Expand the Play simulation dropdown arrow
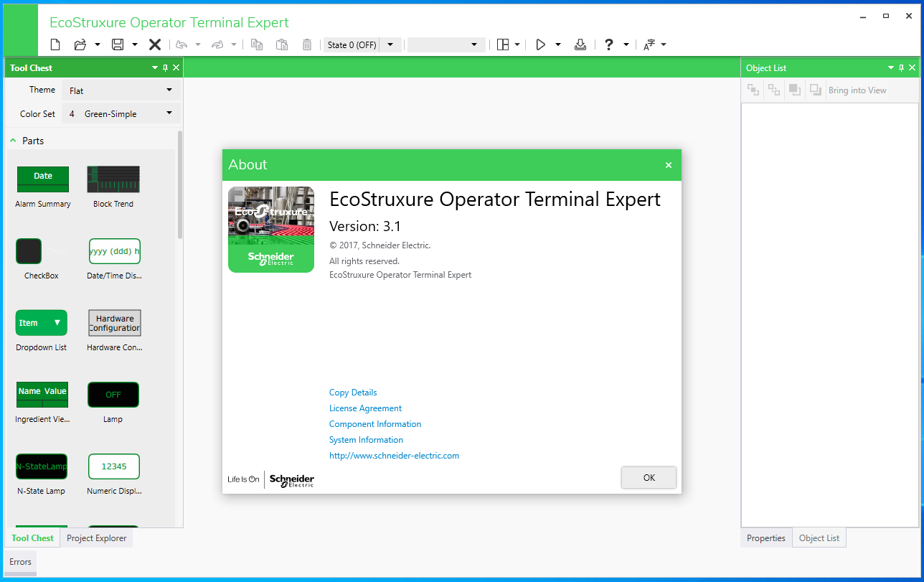This screenshot has width=924, height=582. pos(558,44)
